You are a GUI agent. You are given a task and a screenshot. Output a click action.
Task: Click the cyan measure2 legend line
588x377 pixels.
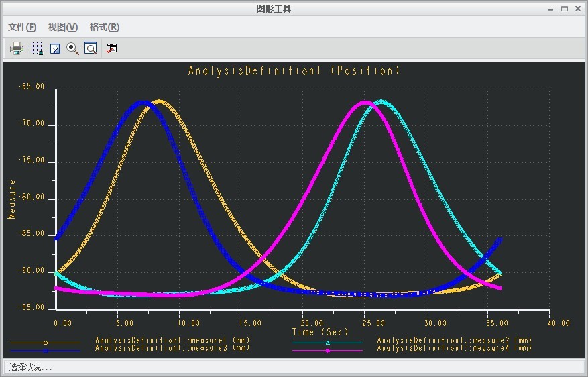(327, 343)
